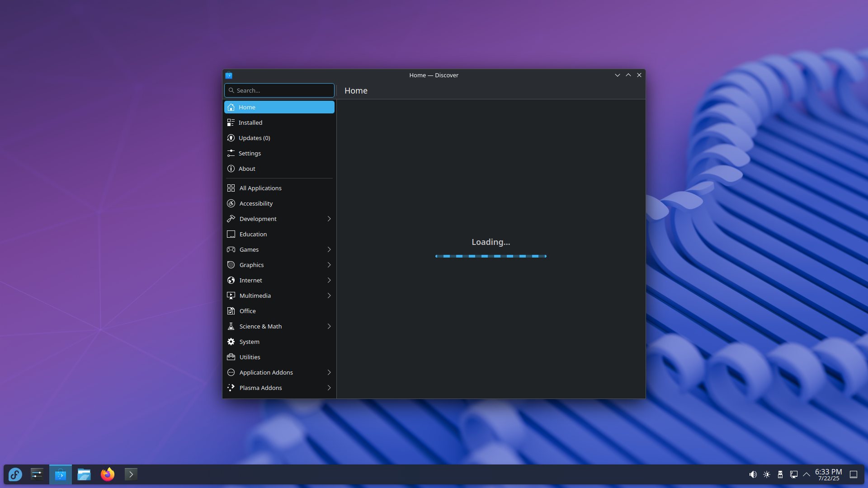Viewport: 868px width, 488px height.
Task: Click the removable devices tray icon
Action: coord(780,474)
